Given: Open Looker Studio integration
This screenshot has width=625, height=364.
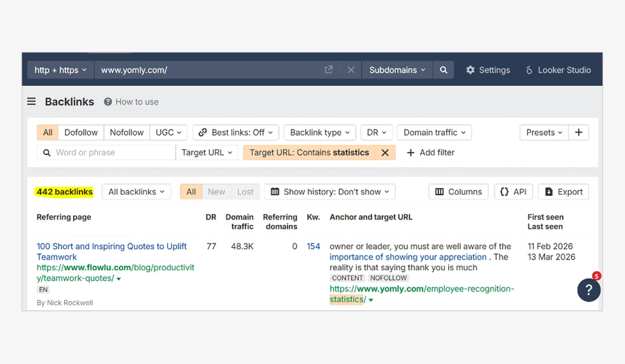Looking at the screenshot, I should point(558,70).
